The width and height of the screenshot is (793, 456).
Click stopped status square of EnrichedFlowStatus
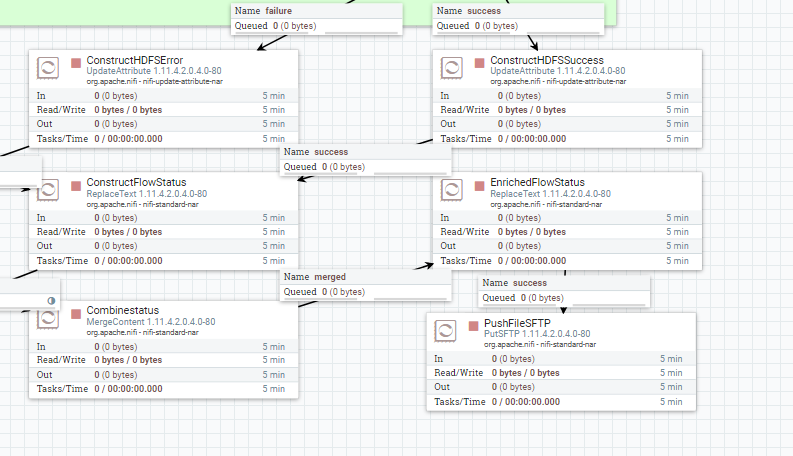click(479, 186)
